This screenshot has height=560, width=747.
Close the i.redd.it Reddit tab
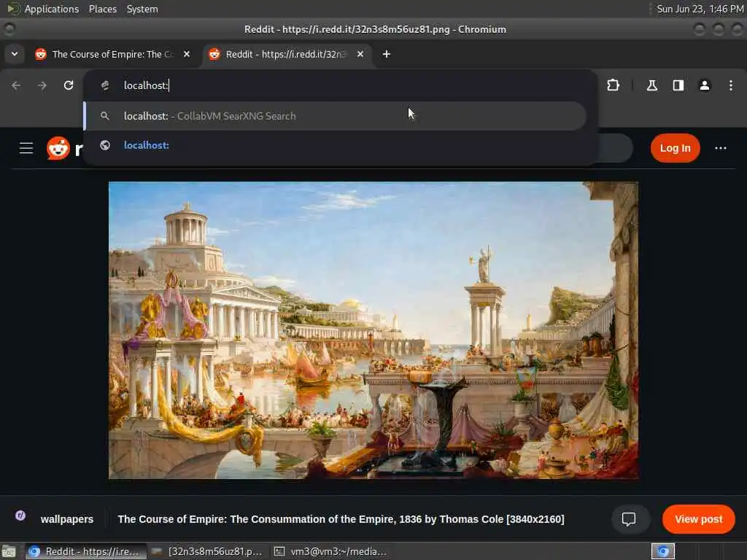[360, 54]
